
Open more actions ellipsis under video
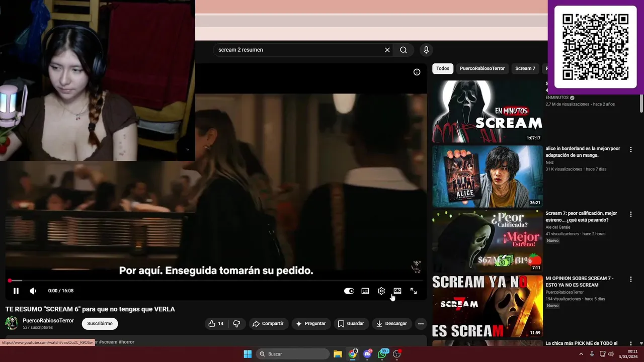pyautogui.click(x=421, y=324)
